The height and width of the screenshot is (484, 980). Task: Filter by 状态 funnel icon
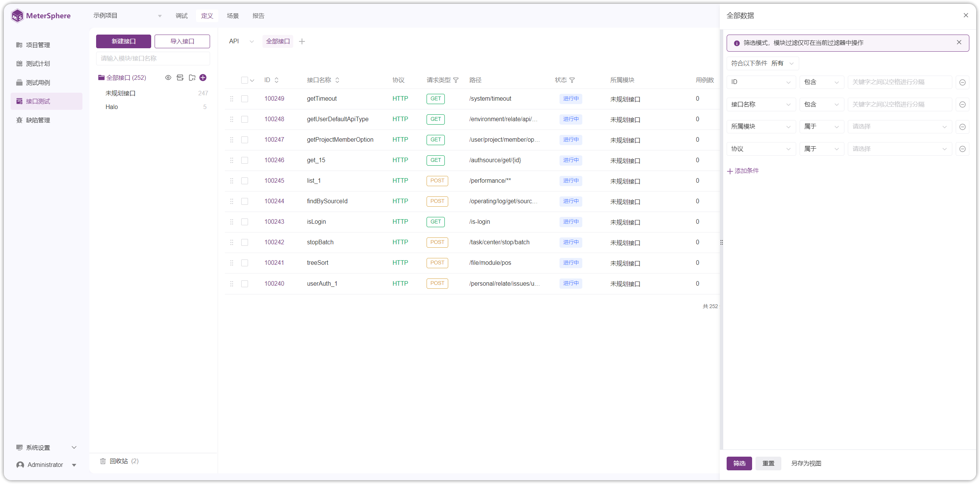[x=572, y=80]
